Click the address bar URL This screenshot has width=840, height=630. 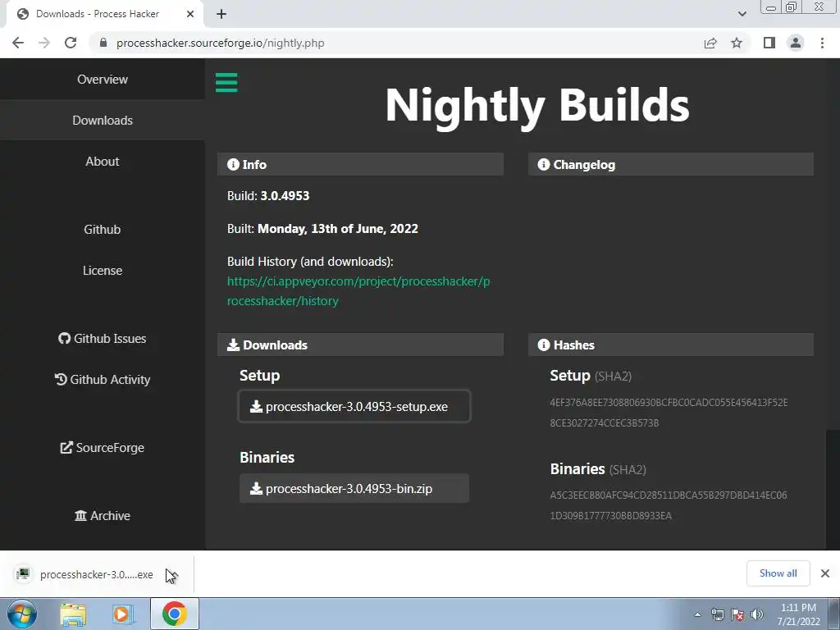220,43
